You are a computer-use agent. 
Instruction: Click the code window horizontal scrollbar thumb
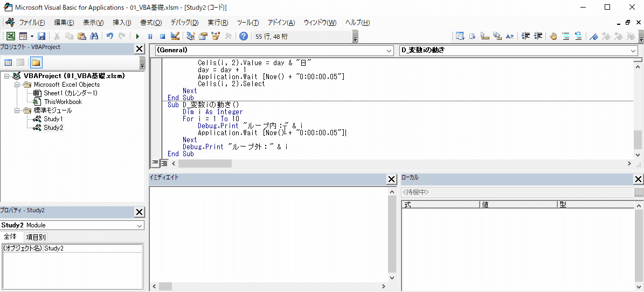click(x=205, y=163)
